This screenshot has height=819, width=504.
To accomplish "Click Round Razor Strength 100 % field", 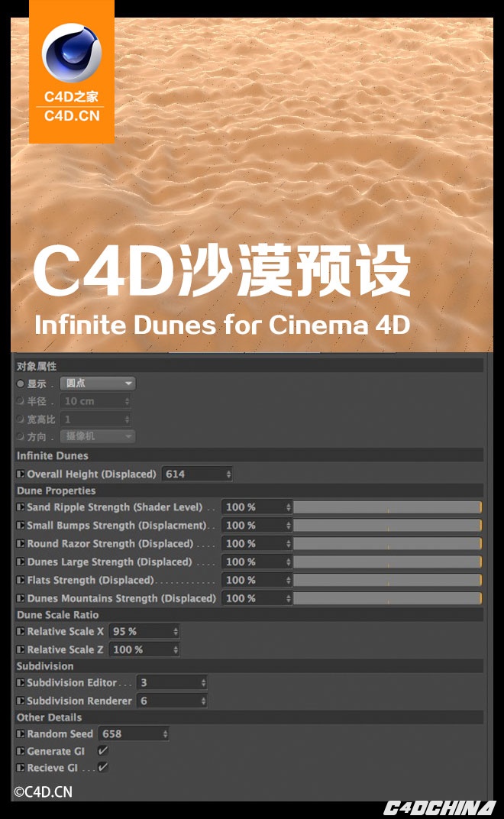I will pyautogui.click(x=257, y=543).
